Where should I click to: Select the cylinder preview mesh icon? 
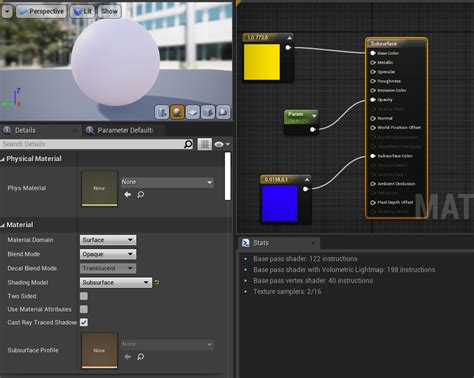coord(162,112)
